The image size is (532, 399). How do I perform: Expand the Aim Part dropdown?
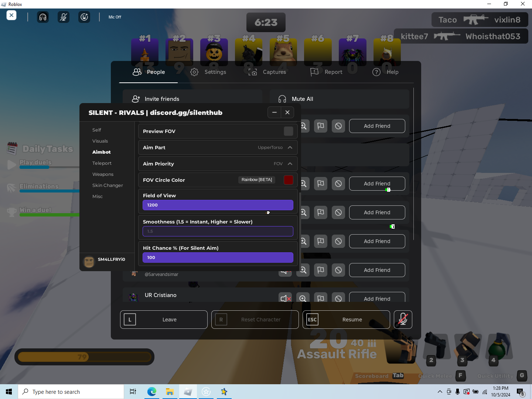pyautogui.click(x=218, y=147)
